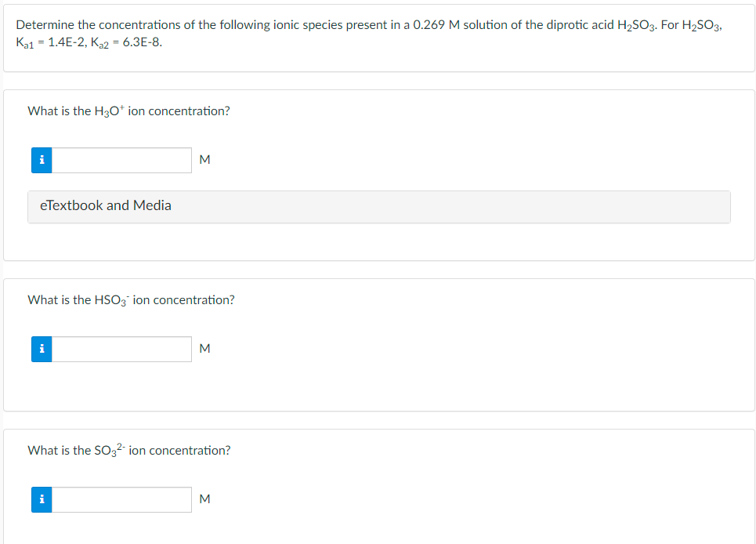The image size is (756, 544).
Task: Click the info icon beside the SO3 2- answer field
Action: coord(42,499)
